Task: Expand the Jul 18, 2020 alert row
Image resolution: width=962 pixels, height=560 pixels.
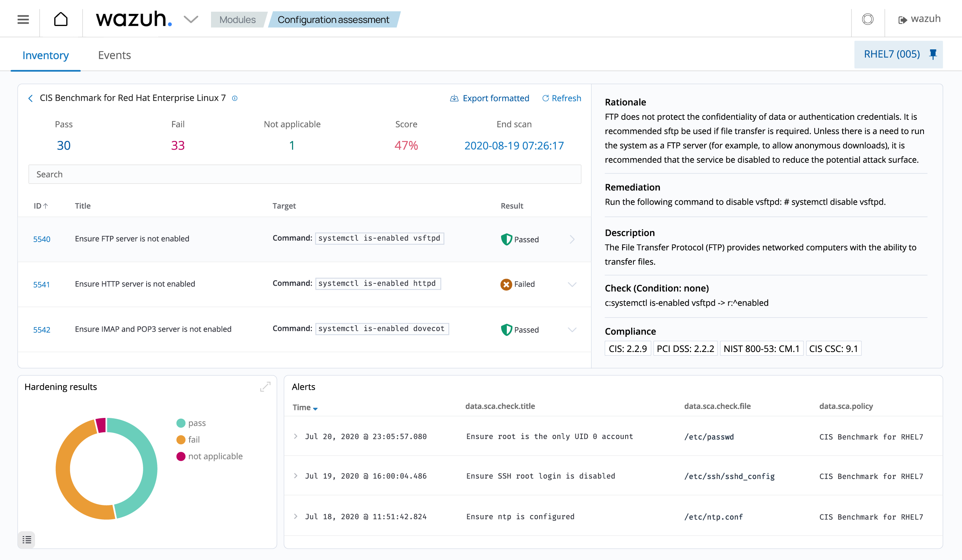Action: pyautogui.click(x=295, y=516)
